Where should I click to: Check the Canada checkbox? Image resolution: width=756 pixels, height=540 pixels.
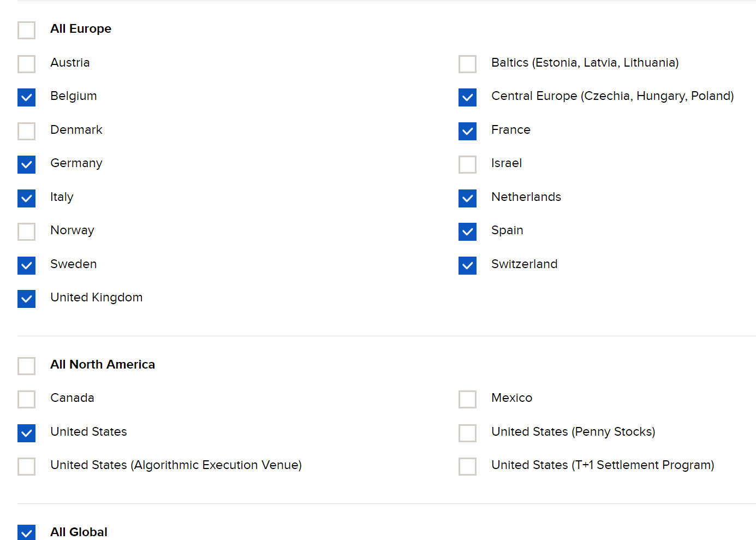pyautogui.click(x=26, y=399)
